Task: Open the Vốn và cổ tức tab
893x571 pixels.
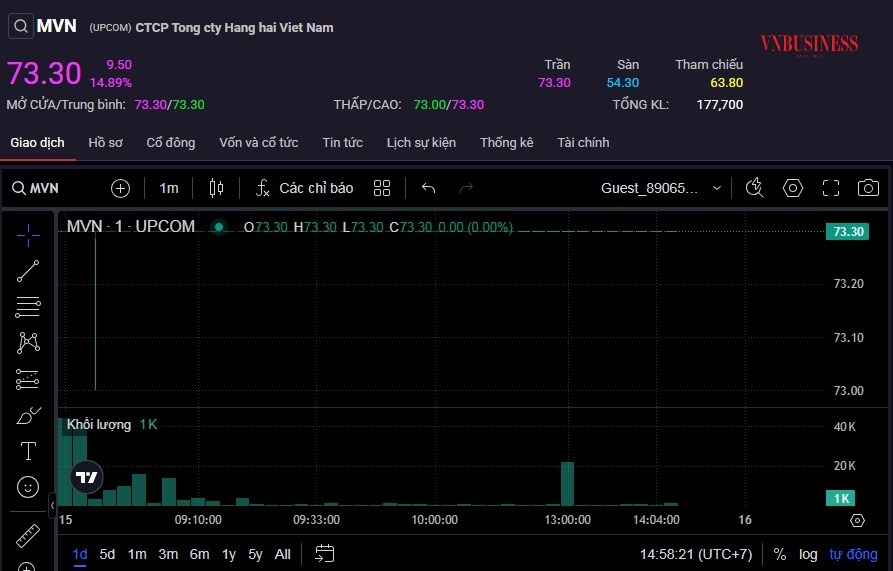Action: pos(259,142)
